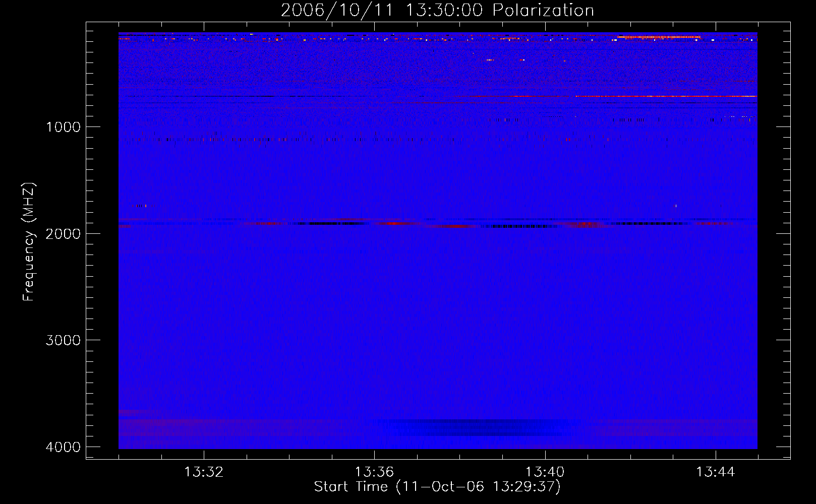Click the 2000 frequency tick label
This screenshot has width=816, height=504.
pyautogui.click(x=63, y=234)
